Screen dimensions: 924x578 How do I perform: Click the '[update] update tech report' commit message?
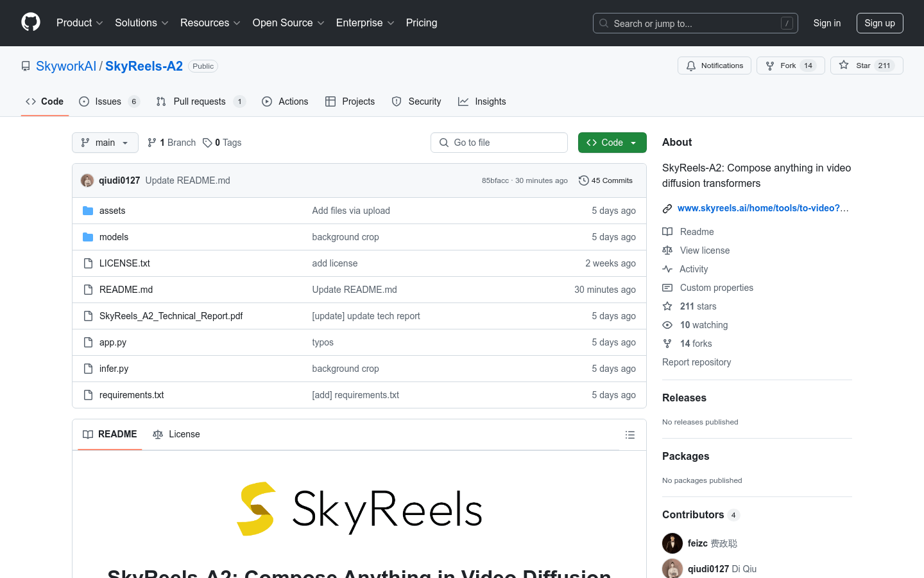tap(366, 316)
